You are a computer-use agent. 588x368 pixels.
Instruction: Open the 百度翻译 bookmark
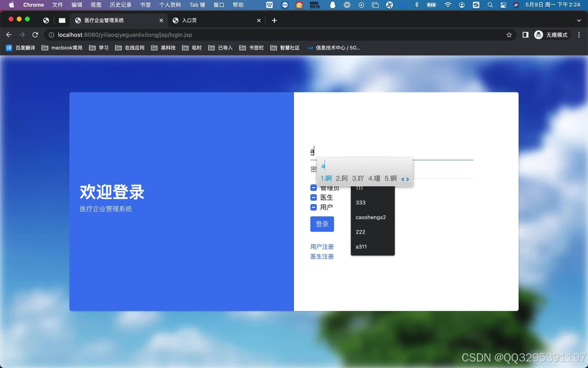pos(21,48)
